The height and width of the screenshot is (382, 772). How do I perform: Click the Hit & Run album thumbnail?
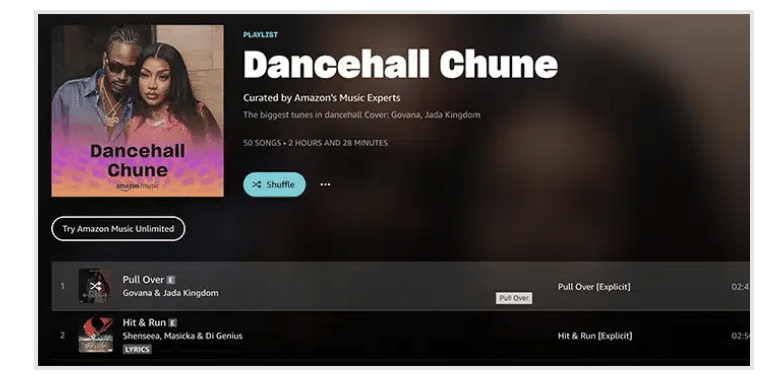tap(96, 335)
